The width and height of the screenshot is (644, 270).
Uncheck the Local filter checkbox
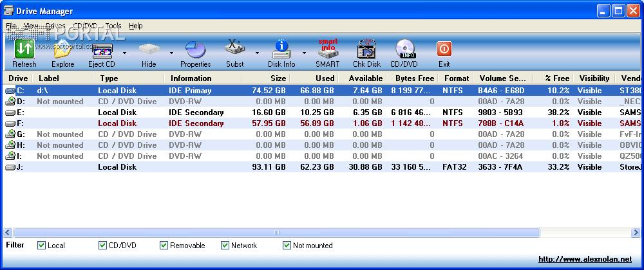click(x=41, y=246)
